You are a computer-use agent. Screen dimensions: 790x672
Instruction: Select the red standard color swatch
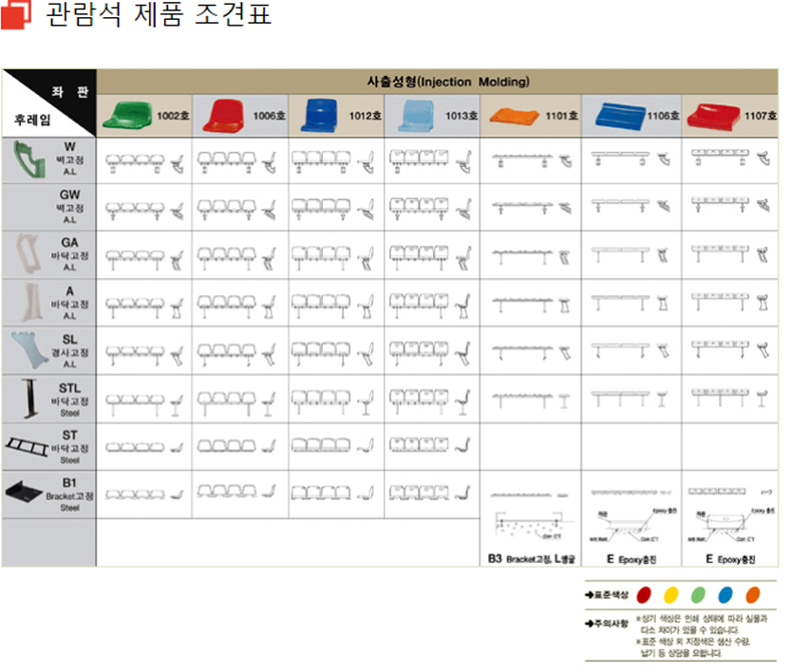pyautogui.click(x=644, y=594)
